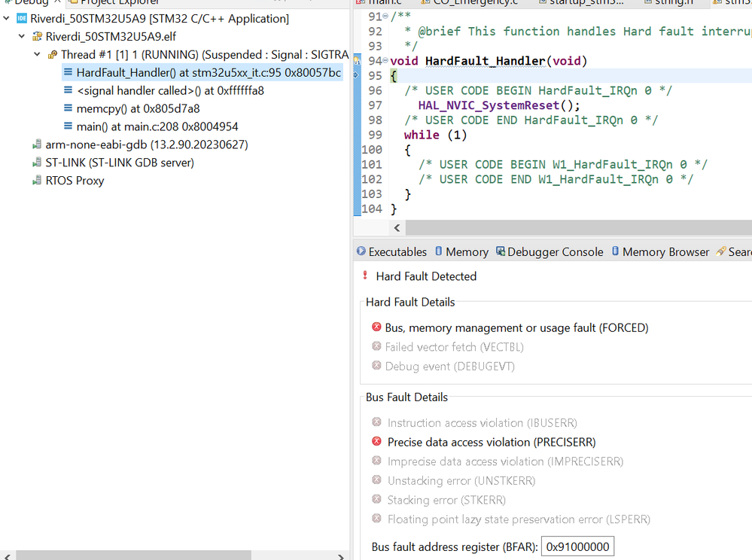This screenshot has height=560, width=752.
Task: Click the Debug view horizontal scrollbar thumb
Action: (133, 555)
